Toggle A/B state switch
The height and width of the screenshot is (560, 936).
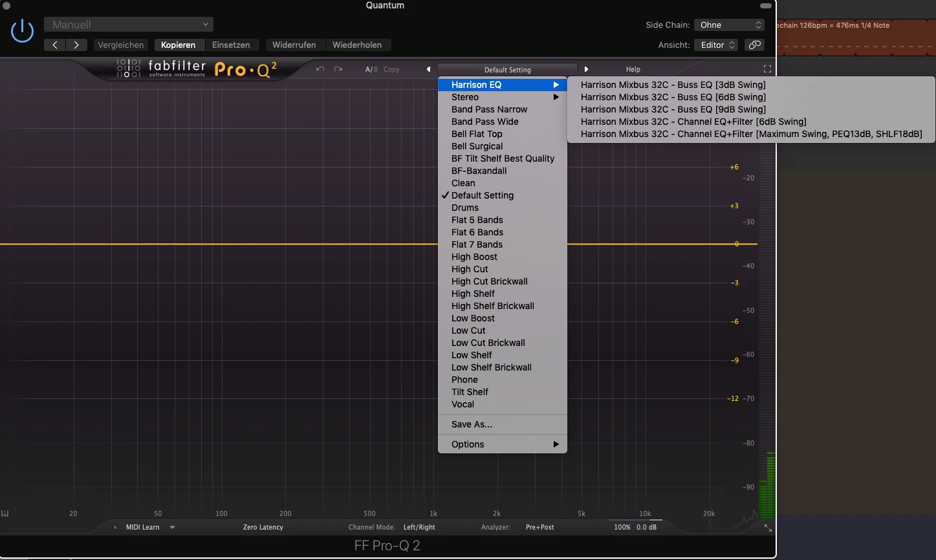pyautogui.click(x=371, y=69)
